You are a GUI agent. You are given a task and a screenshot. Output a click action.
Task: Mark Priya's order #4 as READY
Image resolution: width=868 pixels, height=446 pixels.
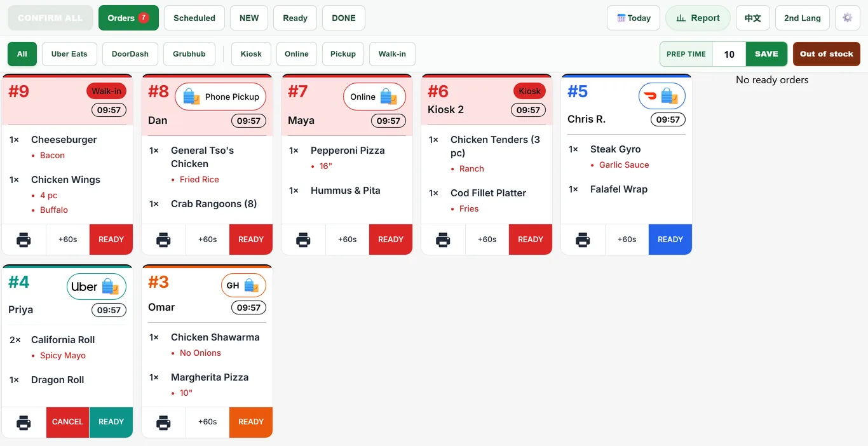point(111,422)
